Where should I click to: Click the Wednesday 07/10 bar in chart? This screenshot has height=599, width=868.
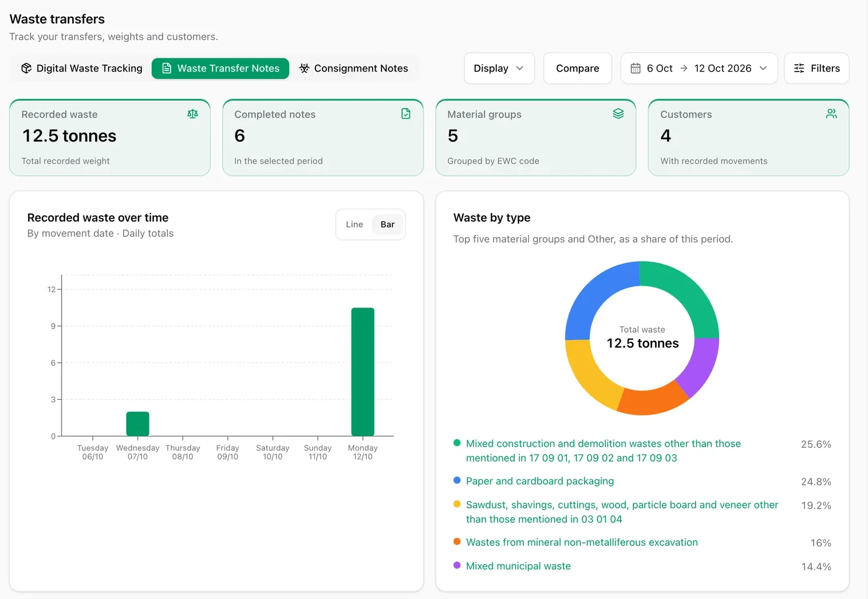click(137, 424)
